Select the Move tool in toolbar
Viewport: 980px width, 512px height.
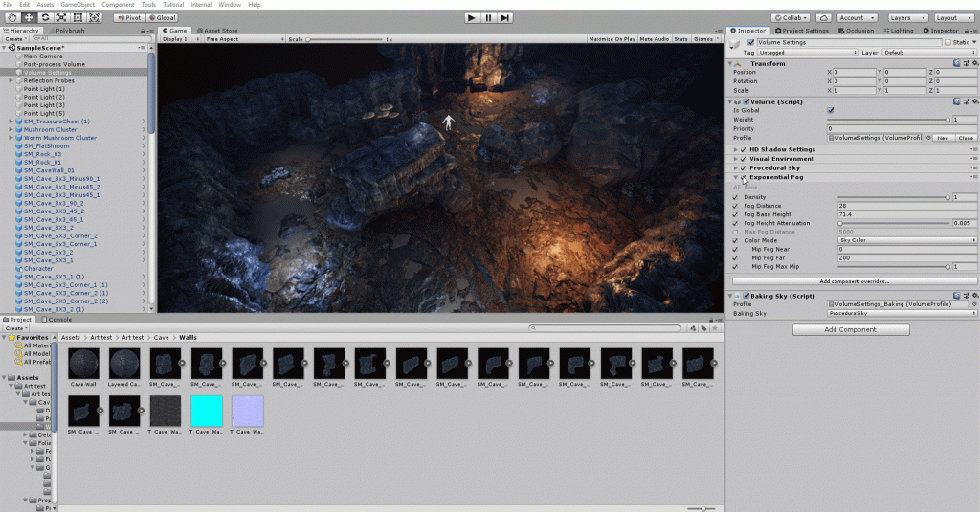tap(29, 17)
